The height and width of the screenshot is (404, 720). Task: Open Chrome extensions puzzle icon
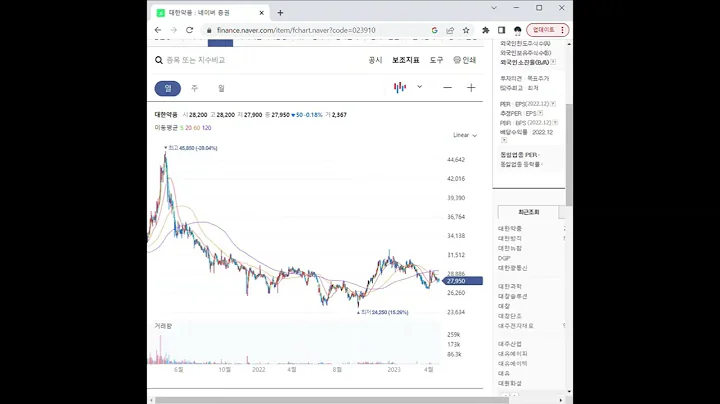click(x=485, y=30)
